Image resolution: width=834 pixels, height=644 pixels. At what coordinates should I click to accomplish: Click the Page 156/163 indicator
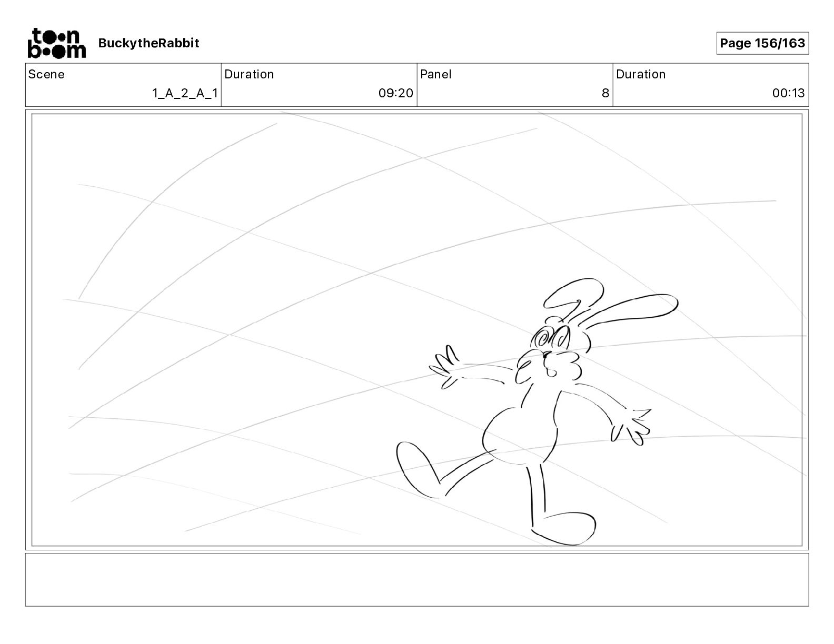pyautogui.click(x=762, y=43)
